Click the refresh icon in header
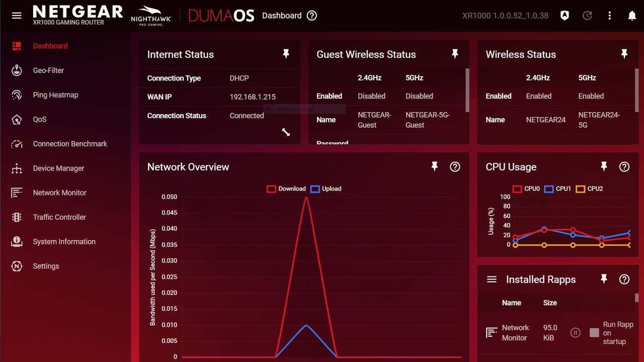The height and width of the screenshot is (362, 644). [587, 16]
